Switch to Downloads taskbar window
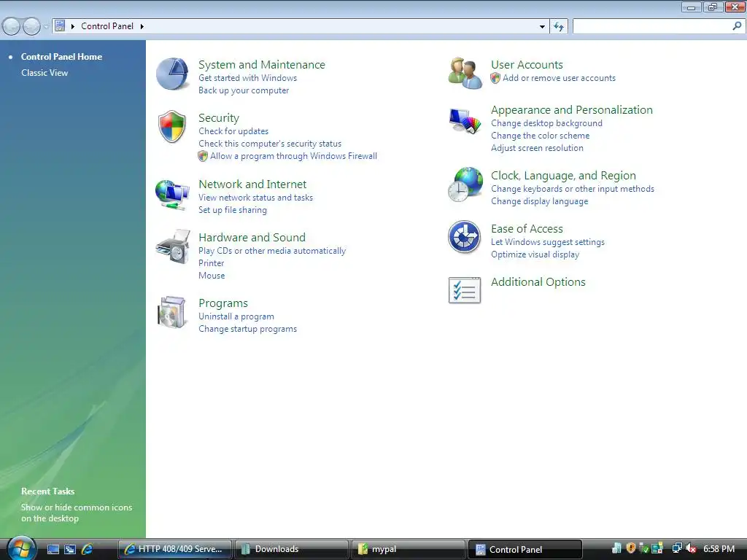The width and height of the screenshot is (747, 560). (x=292, y=549)
